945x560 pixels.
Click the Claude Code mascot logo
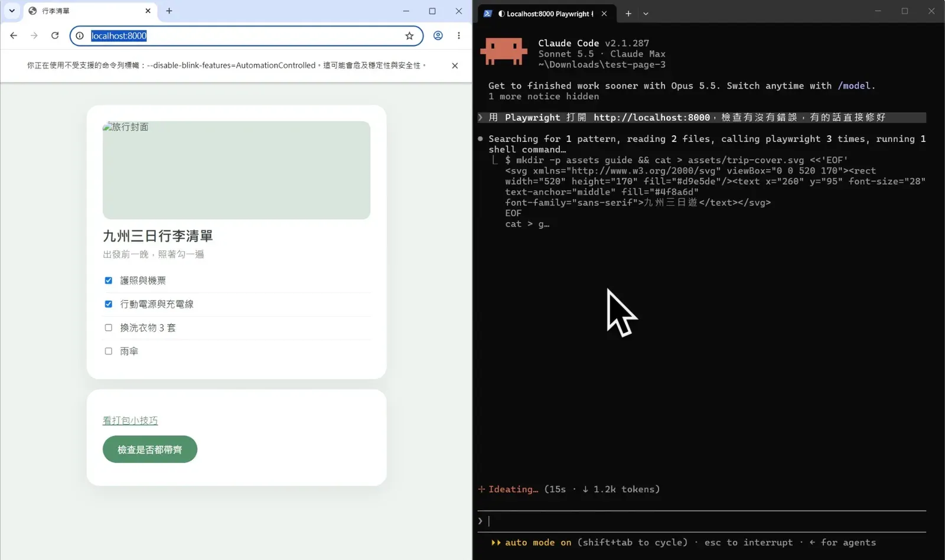tap(503, 52)
